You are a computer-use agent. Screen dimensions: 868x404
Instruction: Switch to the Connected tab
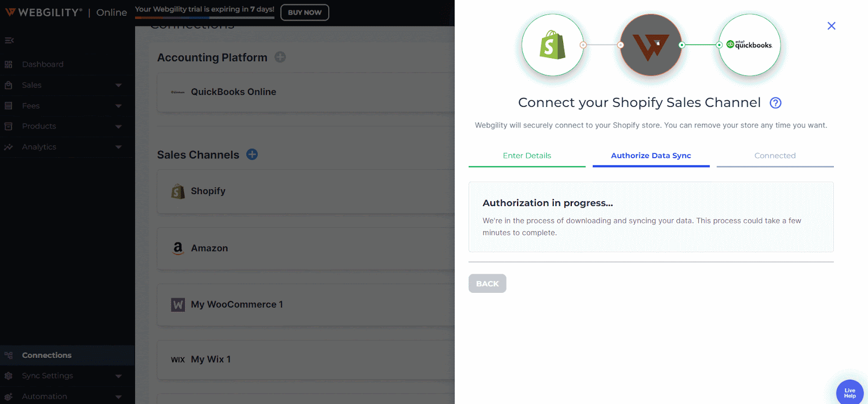[x=775, y=156]
